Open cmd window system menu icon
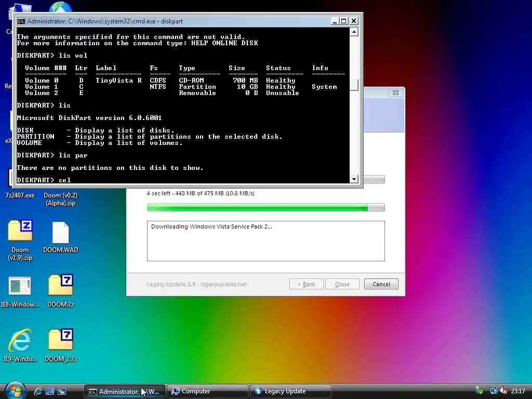Screen dimensions: 532x399 (21, 21)
